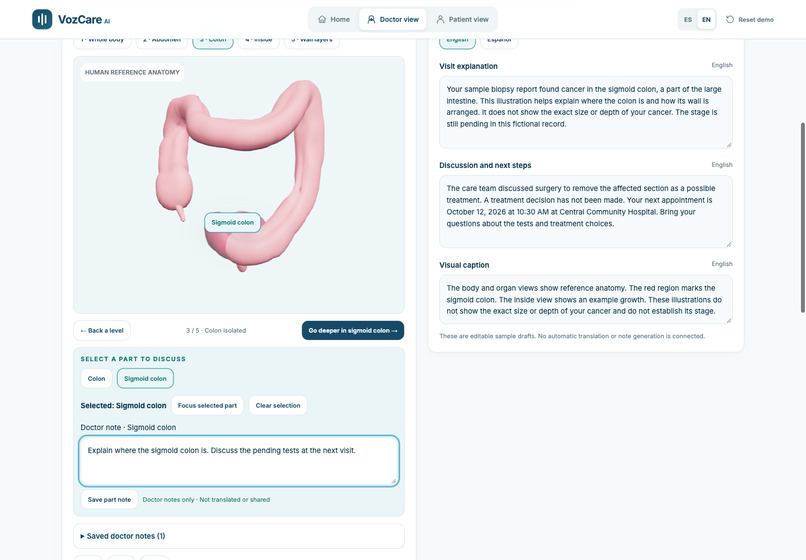Click into Discussion and next steps text area
The height and width of the screenshot is (560, 806).
click(x=585, y=211)
